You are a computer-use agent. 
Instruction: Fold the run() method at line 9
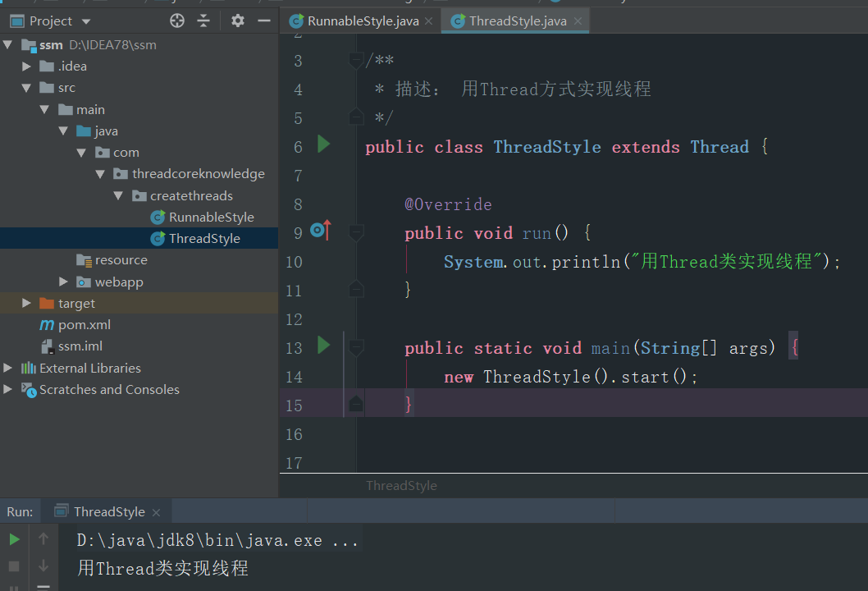point(356,232)
